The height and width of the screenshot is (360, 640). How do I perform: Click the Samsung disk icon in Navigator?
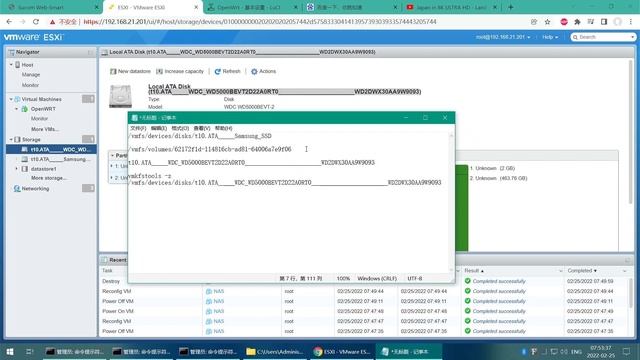coord(25,159)
